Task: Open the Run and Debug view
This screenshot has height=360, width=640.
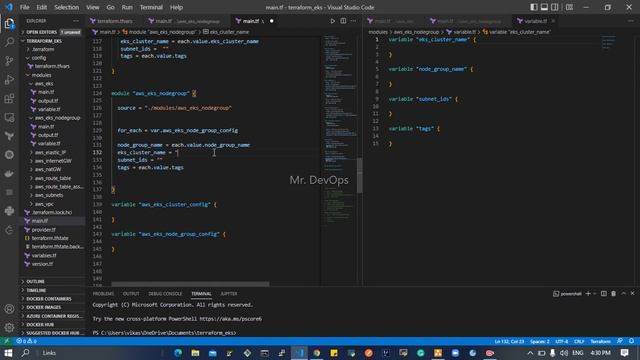Action: 9,80
